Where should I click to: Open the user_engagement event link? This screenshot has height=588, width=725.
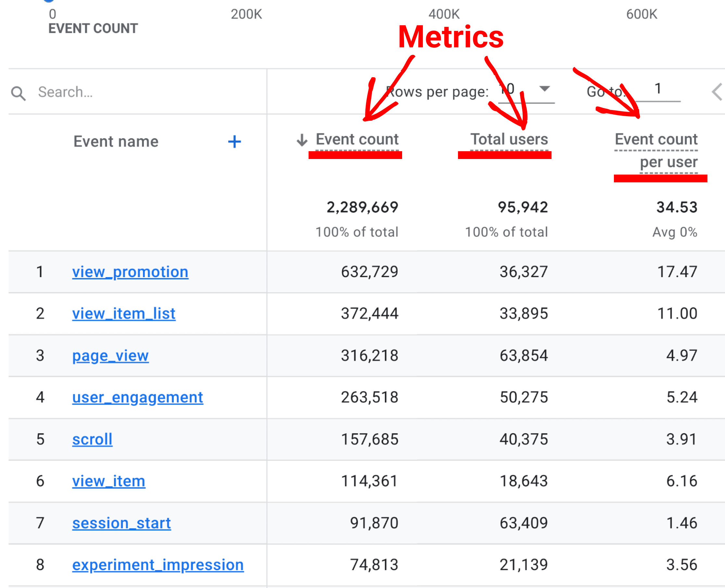tap(137, 397)
